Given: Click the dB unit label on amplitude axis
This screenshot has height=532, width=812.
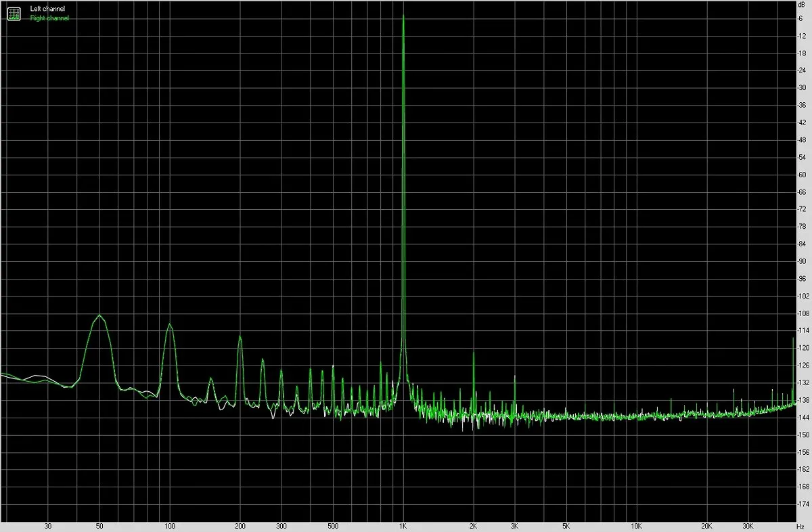Looking at the screenshot, I should click(802, 5).
